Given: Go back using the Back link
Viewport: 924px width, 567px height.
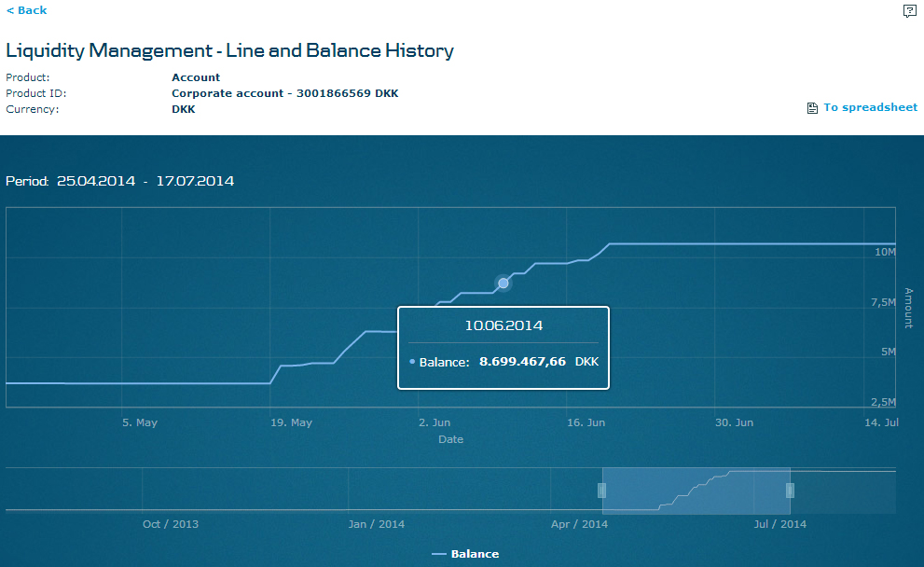Looking at the screenshot, I should [x=27, y=10].
